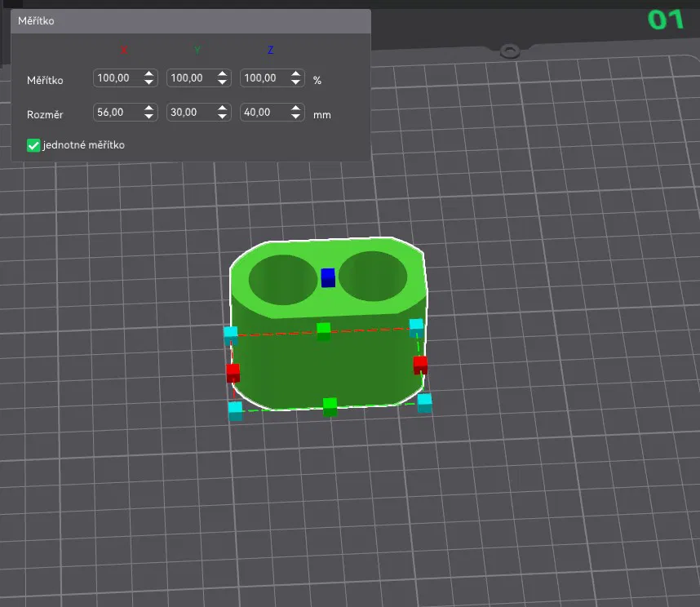The height and width of the screenshot is (607, 700).
Task: Select the upper-right cyan corner handle
Action: 416,326
